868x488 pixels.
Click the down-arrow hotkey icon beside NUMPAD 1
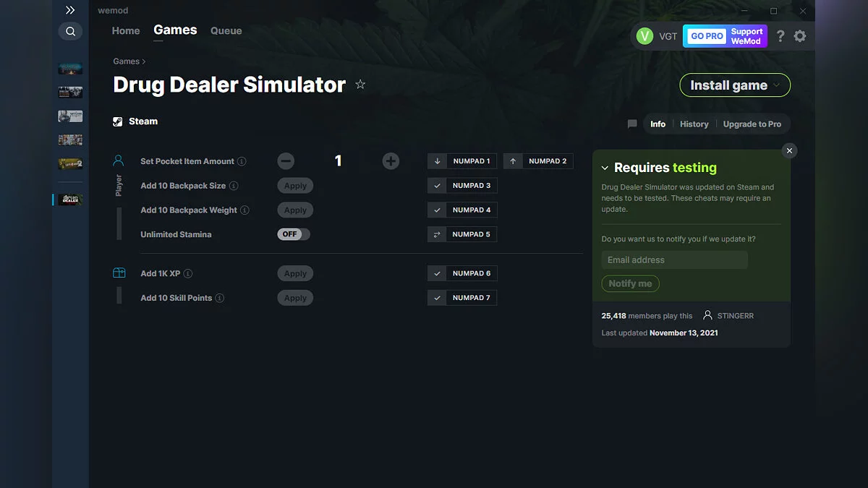pos(437,161)
